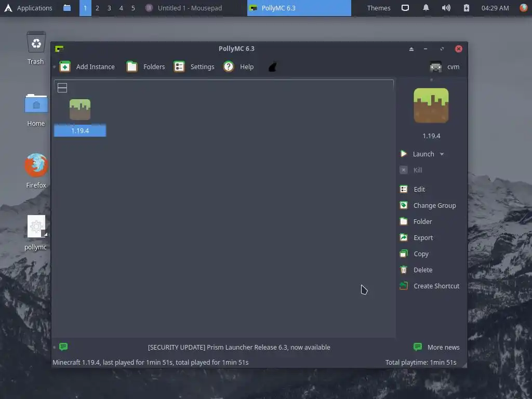
Task: Copy the selected instance
Action: [x=414, y=254]
